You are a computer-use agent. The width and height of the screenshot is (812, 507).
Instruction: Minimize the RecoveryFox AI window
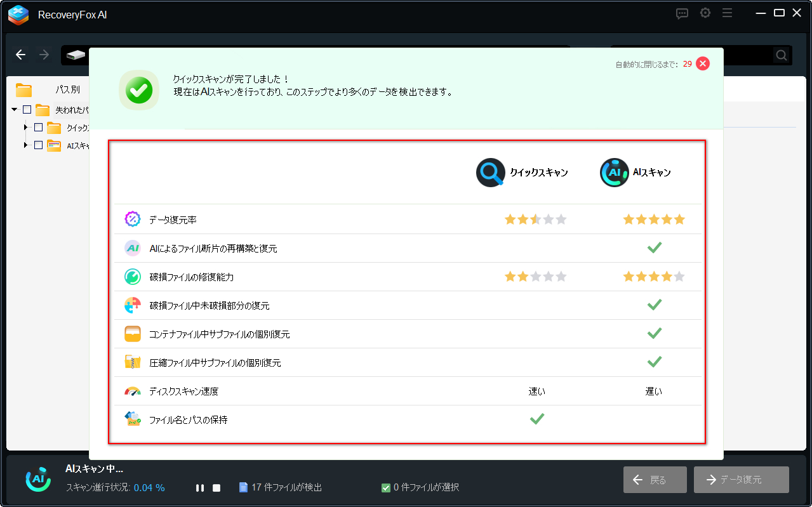(x=760, y=13)
